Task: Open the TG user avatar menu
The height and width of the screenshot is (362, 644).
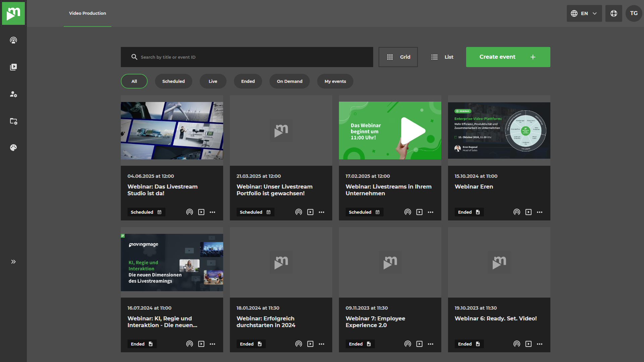Action: coord(634,13)
